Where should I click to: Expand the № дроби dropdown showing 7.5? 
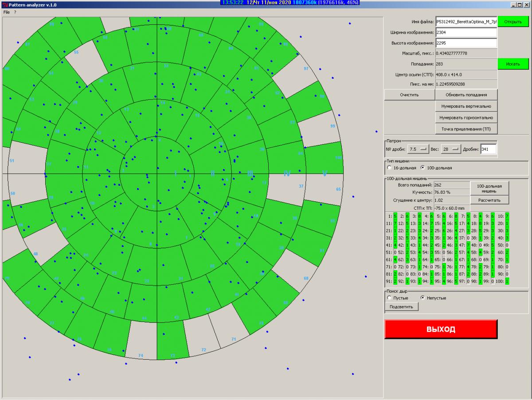tap(418, 149)
